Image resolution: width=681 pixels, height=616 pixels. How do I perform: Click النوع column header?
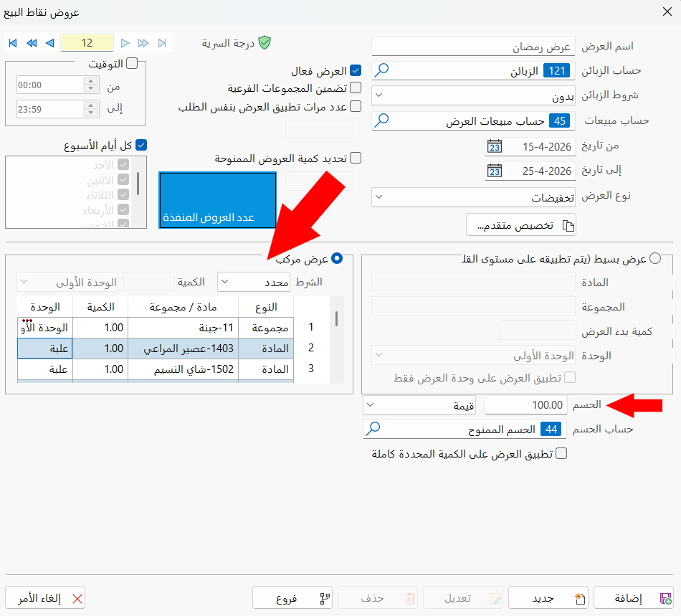266,307
